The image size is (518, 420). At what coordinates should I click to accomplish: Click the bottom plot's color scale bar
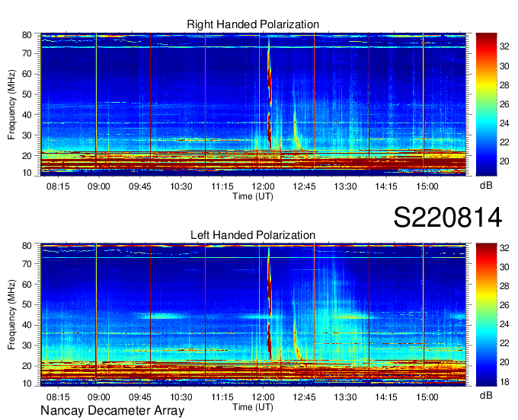tap(486, 315)
